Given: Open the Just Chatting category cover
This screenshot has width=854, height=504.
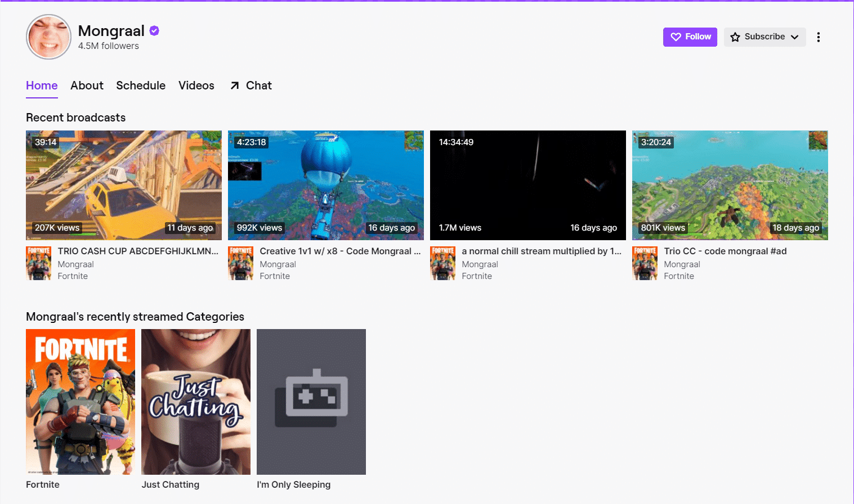Looking at the screenshot, I should click(x=196, y=402).
